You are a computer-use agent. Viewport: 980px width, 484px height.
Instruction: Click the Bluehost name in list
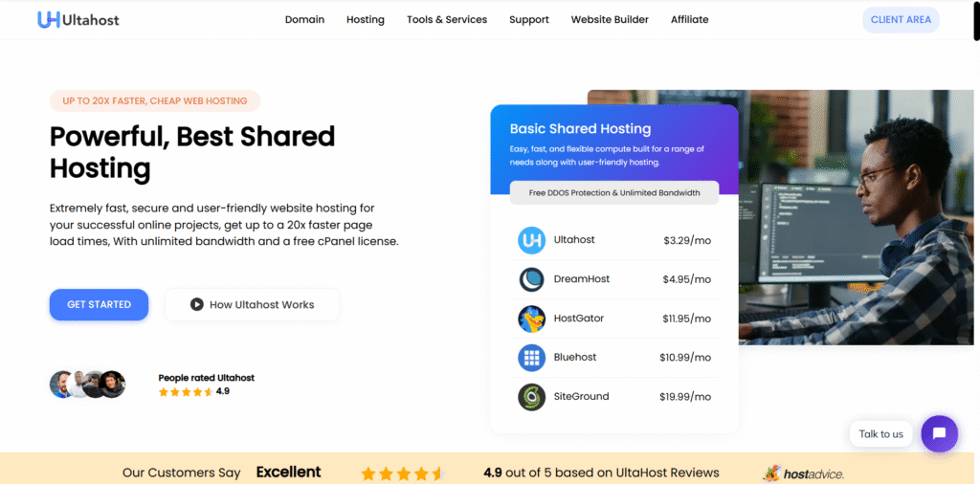pyautogui.click(x=575, y=357)
